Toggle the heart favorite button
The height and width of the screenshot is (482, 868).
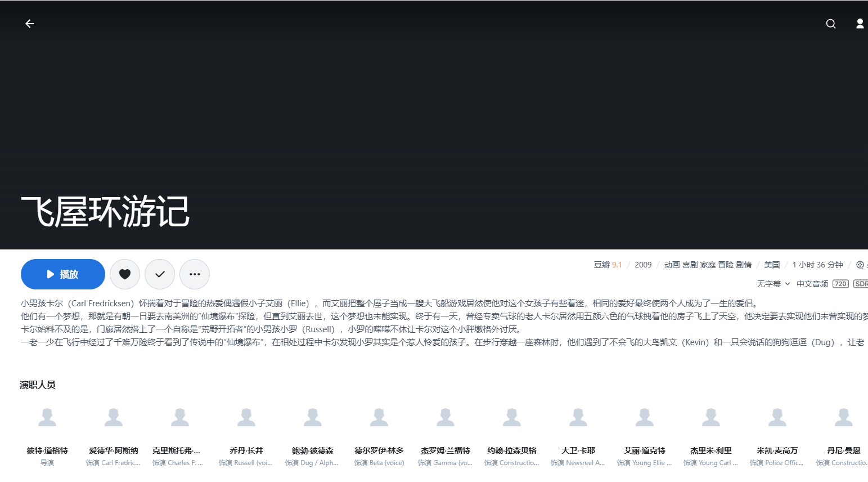click(125, 274)
